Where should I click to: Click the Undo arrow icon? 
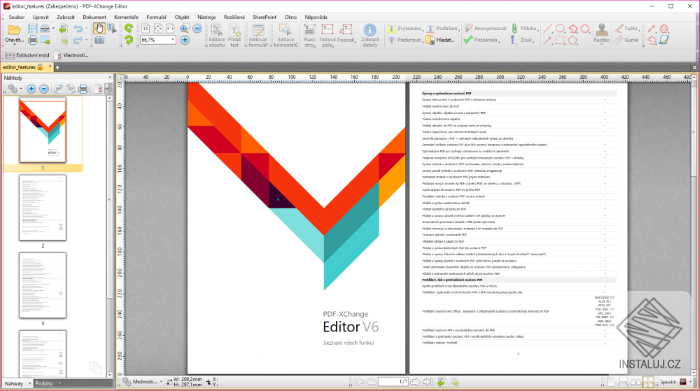pos(78,29)
